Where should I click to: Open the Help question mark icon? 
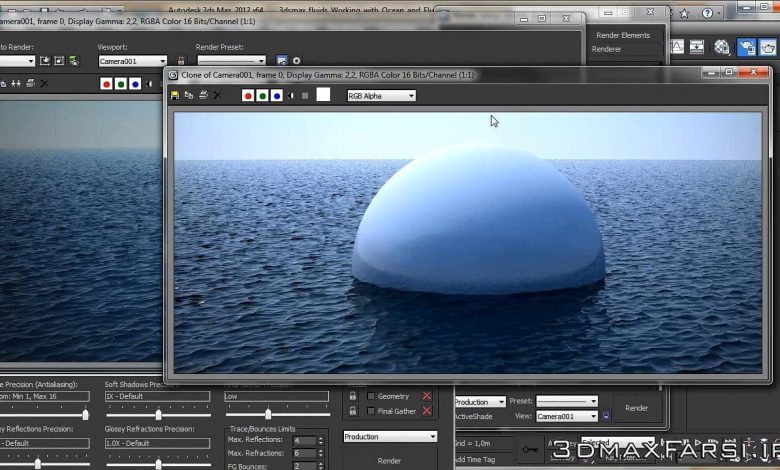(x=707, y=13)
